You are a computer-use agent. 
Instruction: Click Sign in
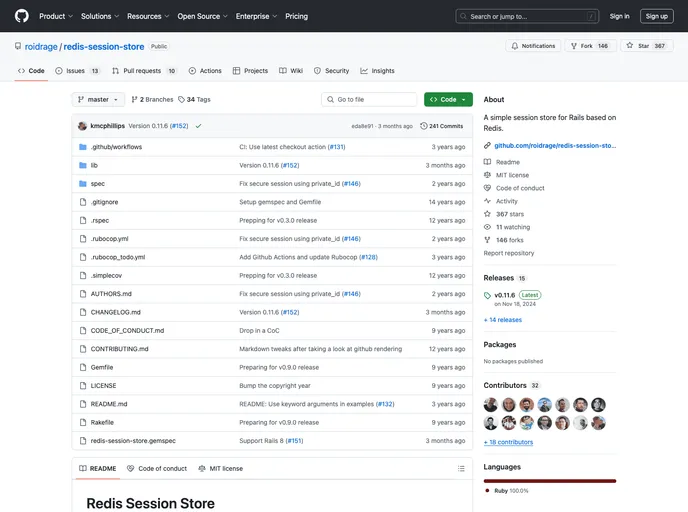click(619, 16)
